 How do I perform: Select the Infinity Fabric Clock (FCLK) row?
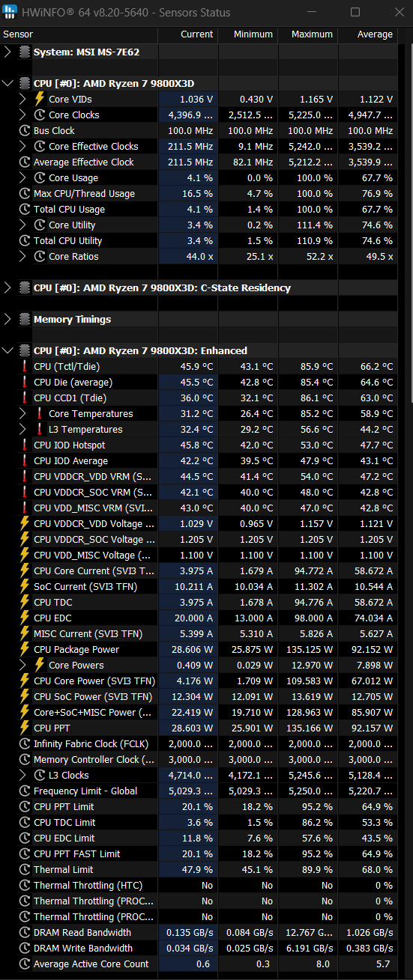coord(206,743)
